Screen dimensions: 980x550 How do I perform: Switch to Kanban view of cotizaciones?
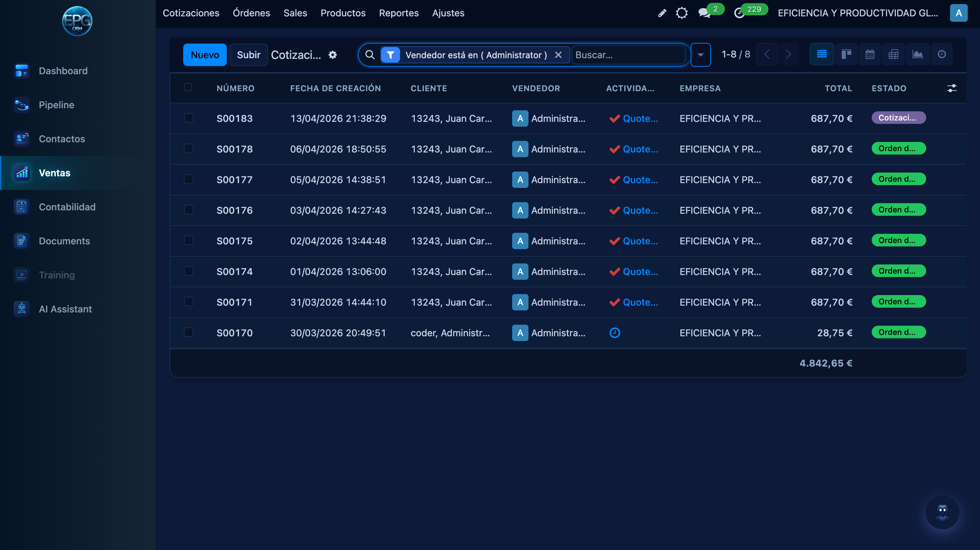click(x=847, y=54)
